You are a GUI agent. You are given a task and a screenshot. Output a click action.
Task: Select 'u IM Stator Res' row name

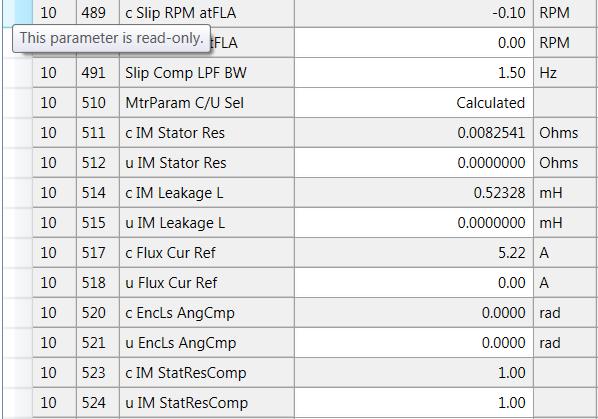coord(175,163)
